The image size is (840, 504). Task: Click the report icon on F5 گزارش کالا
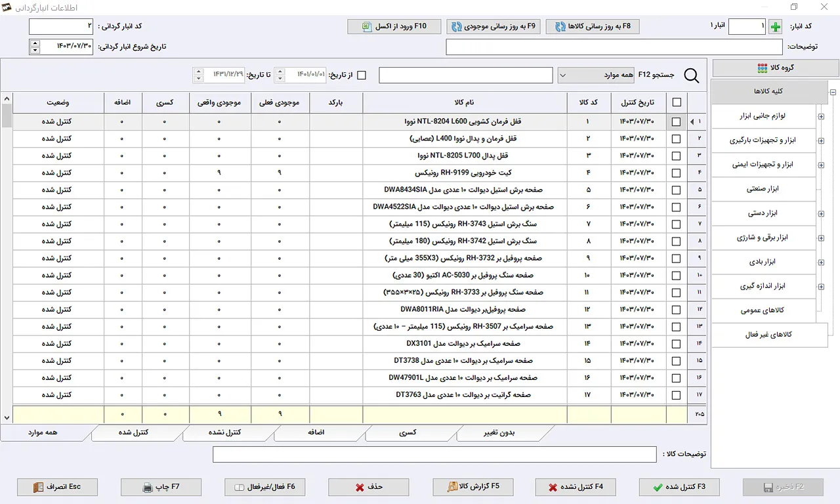(453, 487)
